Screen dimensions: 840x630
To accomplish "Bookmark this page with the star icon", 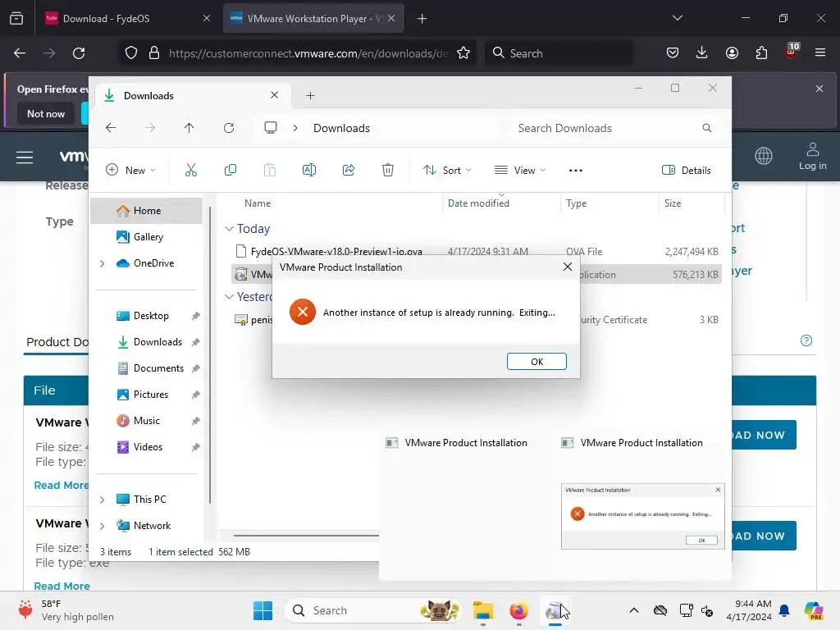I will pos(463,53).
